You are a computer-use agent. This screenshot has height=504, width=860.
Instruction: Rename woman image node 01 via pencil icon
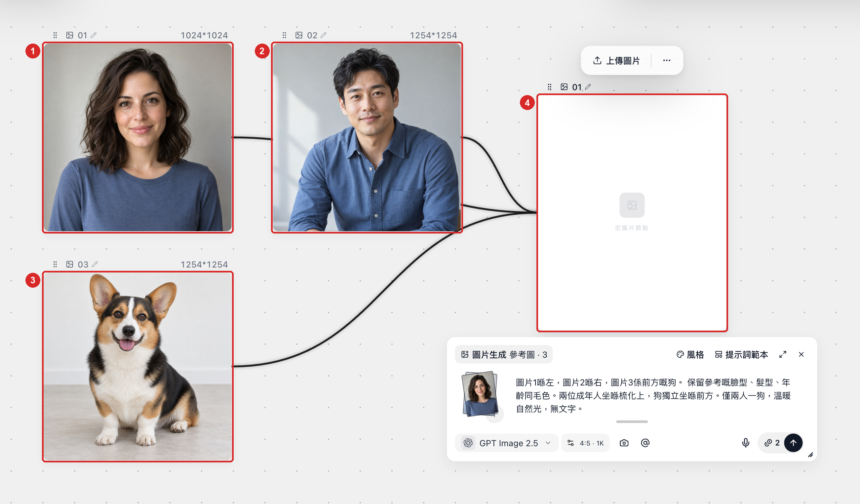coord(94,35)
